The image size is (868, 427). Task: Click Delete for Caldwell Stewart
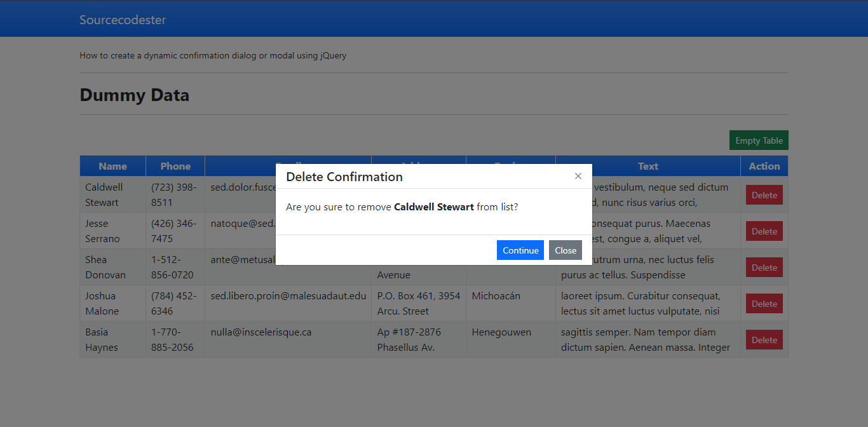coord(764,194)
